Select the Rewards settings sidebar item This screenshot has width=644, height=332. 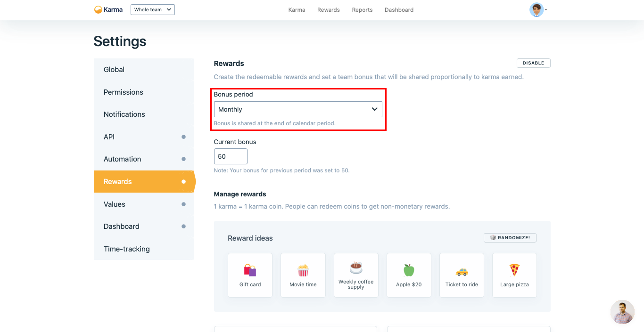144,181
